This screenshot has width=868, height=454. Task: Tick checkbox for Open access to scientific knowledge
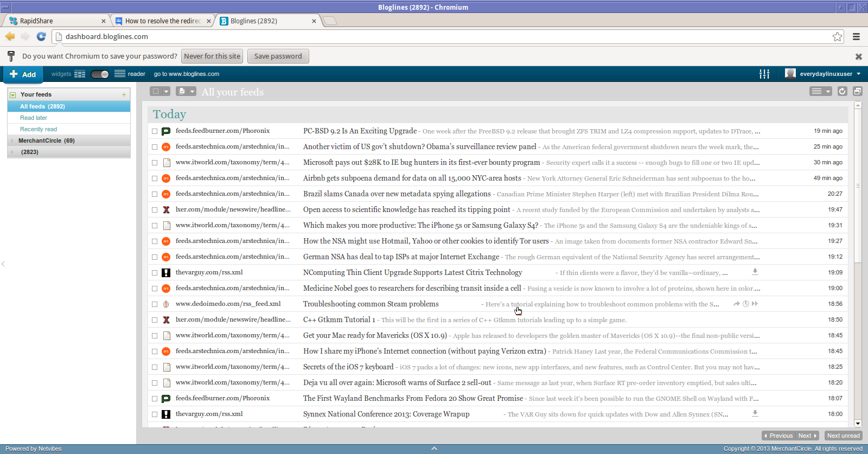pyautogui.click(x=155, y=210)
